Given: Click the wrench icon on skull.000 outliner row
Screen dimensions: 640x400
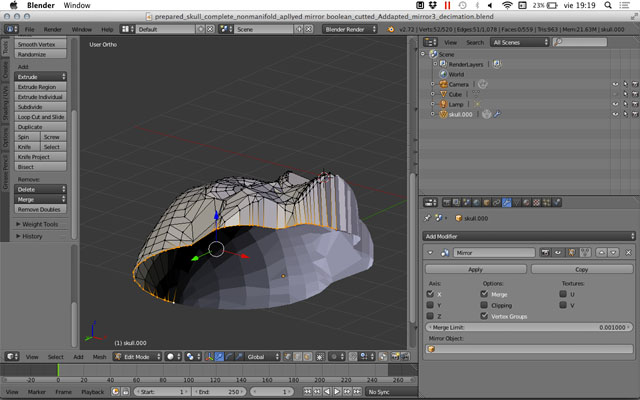Looking at the screenshot, I should pyautogui.click(x=497, y=114).
